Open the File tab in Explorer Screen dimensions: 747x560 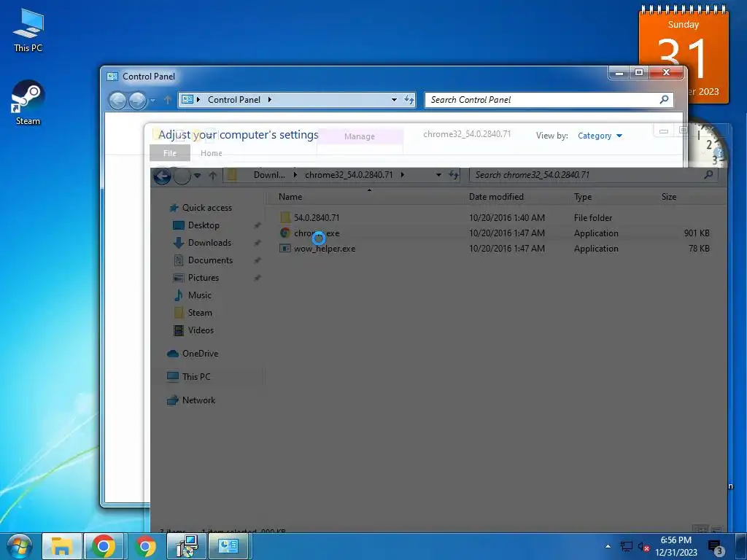pos(170,153)
